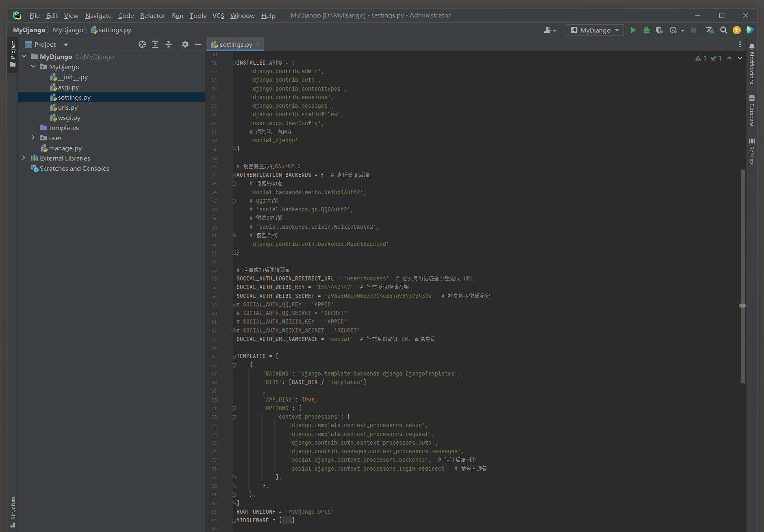The height and width of the screenshot is (532, 764).
Task: Click the editor vertical scrollbar thumb
Action: click(x=743, y=276)
